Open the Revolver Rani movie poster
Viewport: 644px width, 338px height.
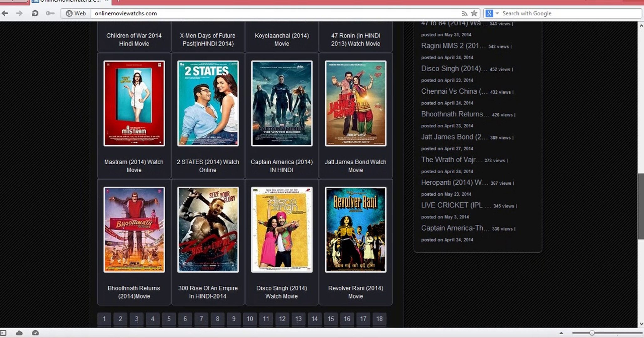pos(355,230)
